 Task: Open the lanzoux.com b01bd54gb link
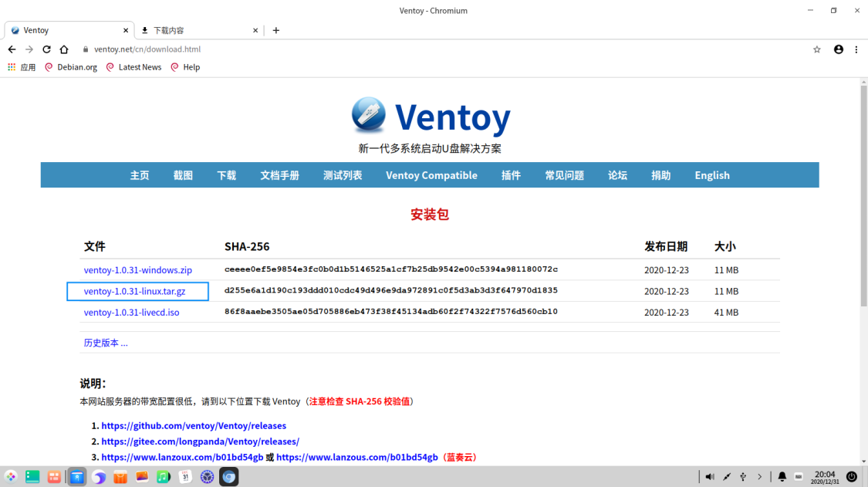coord(182,457)
